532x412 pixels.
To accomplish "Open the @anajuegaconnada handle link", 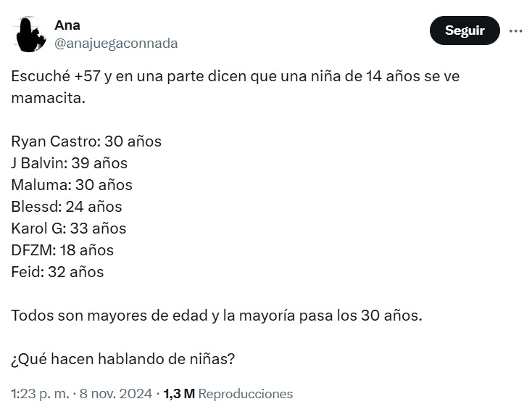I will [116, 44].
